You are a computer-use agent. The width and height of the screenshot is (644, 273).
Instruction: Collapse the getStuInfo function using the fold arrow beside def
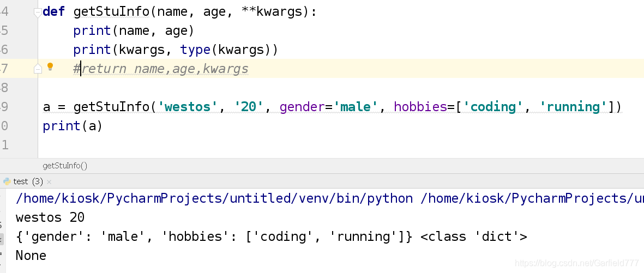point(38,13)
